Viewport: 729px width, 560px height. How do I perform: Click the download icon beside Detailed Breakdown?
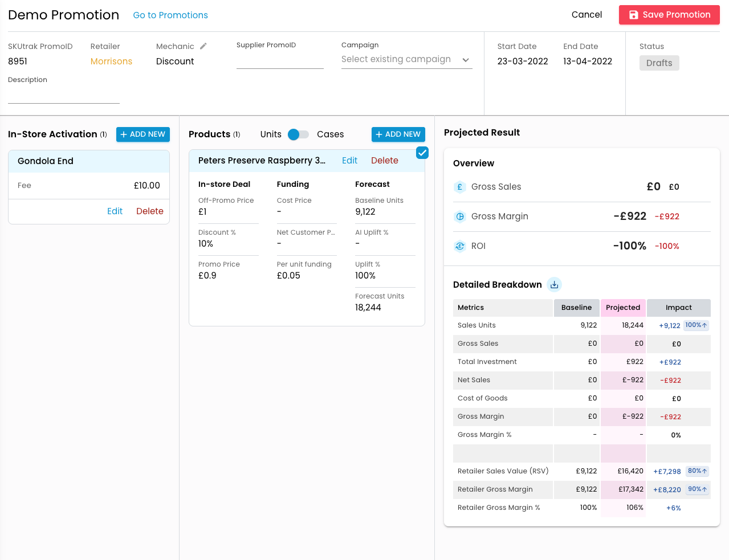click(x=554, y=284)
